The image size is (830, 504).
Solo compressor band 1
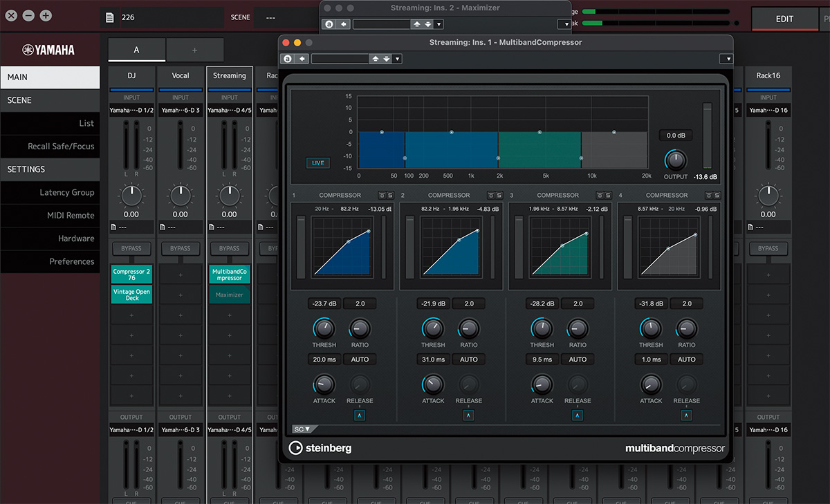pyautogui.click(x=389, y=195)
